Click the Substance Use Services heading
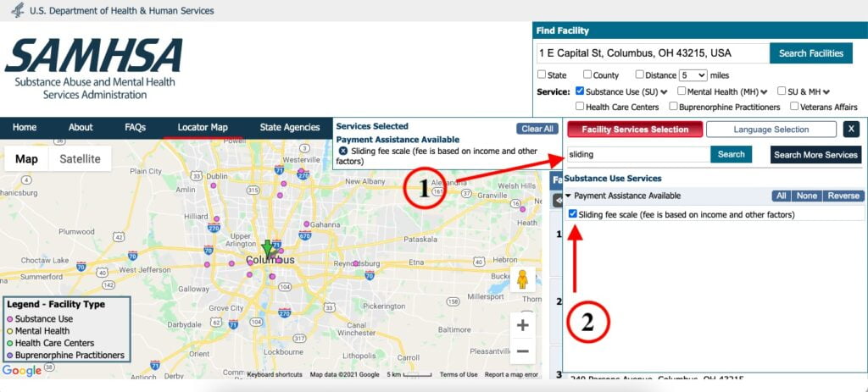Screen dimensions: 868x392 click(x=613, y=179)
